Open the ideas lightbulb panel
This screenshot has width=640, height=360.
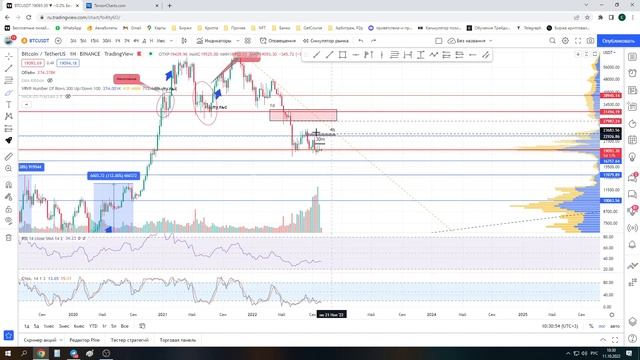tap(632, 157)
